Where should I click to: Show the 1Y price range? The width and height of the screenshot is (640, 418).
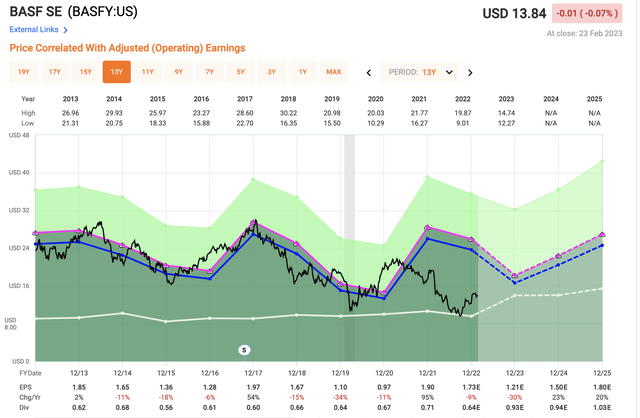303,72
